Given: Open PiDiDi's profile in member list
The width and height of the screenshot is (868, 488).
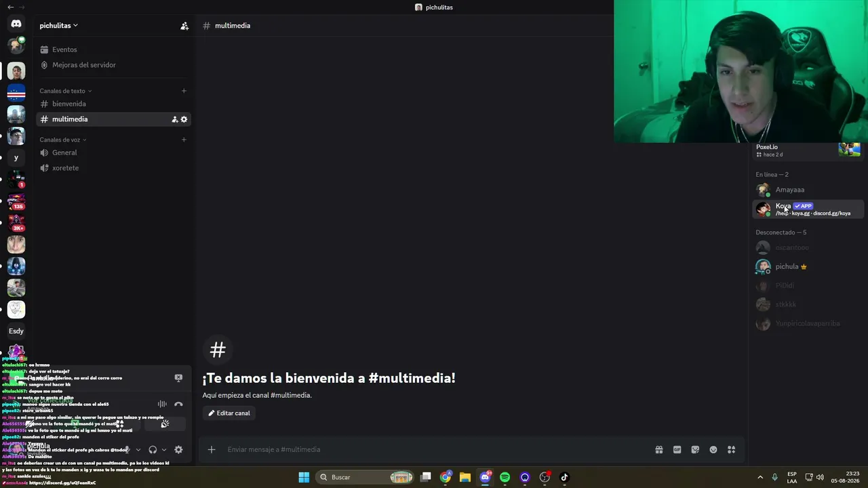Looking at the screenshot, I should [x=808, y=285].
